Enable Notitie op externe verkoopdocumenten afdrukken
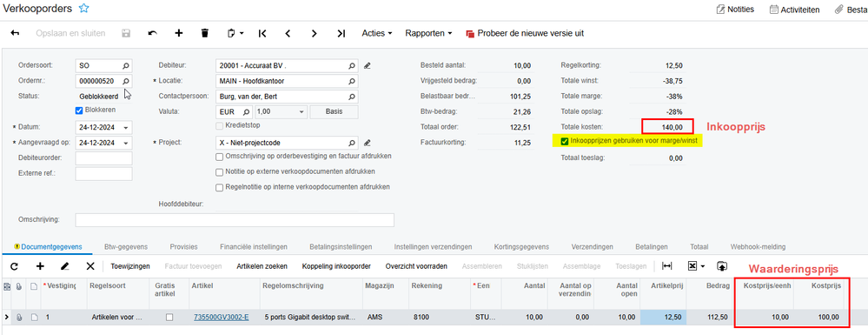868x335 pixels. [x=220, y=171]
